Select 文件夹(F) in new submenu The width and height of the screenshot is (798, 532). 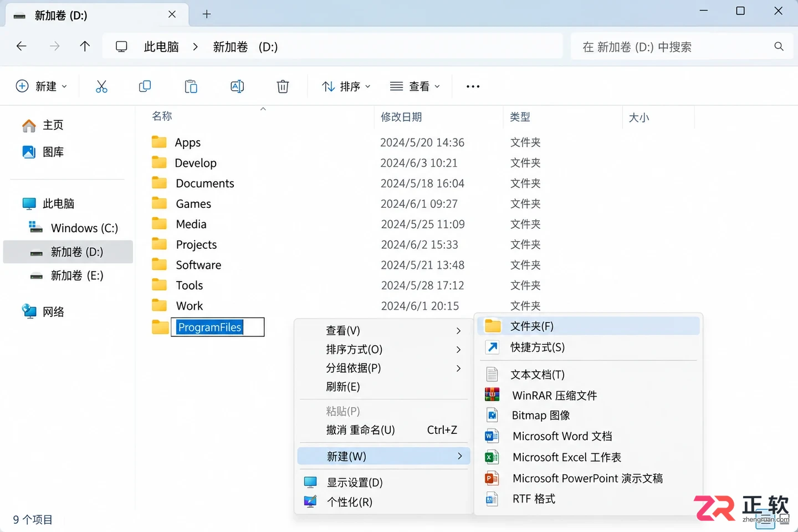(589, 326)
